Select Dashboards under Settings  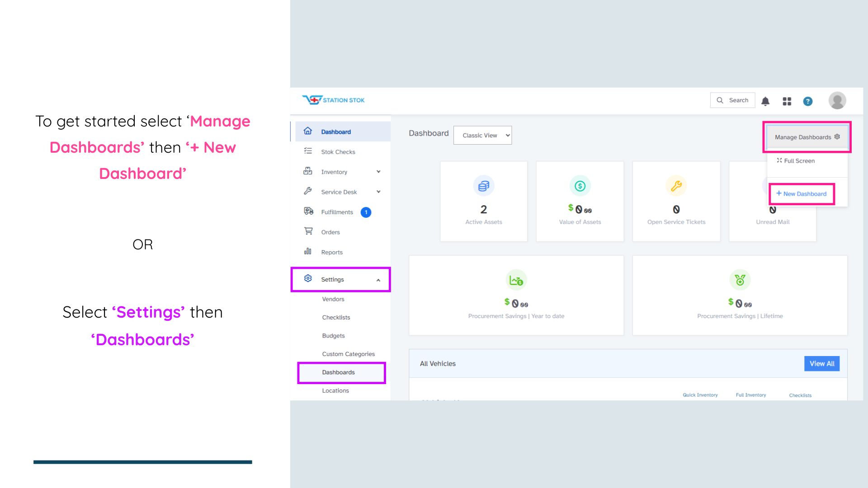(x=339, y=373)
